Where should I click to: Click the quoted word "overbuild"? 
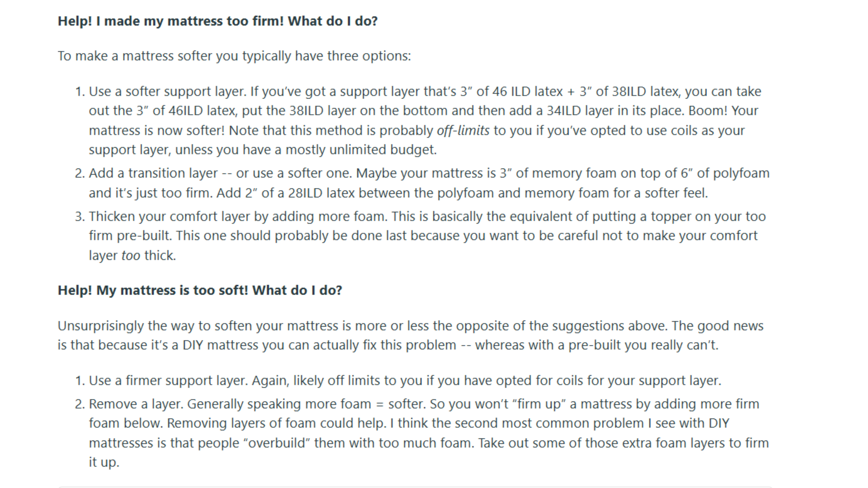279,443
